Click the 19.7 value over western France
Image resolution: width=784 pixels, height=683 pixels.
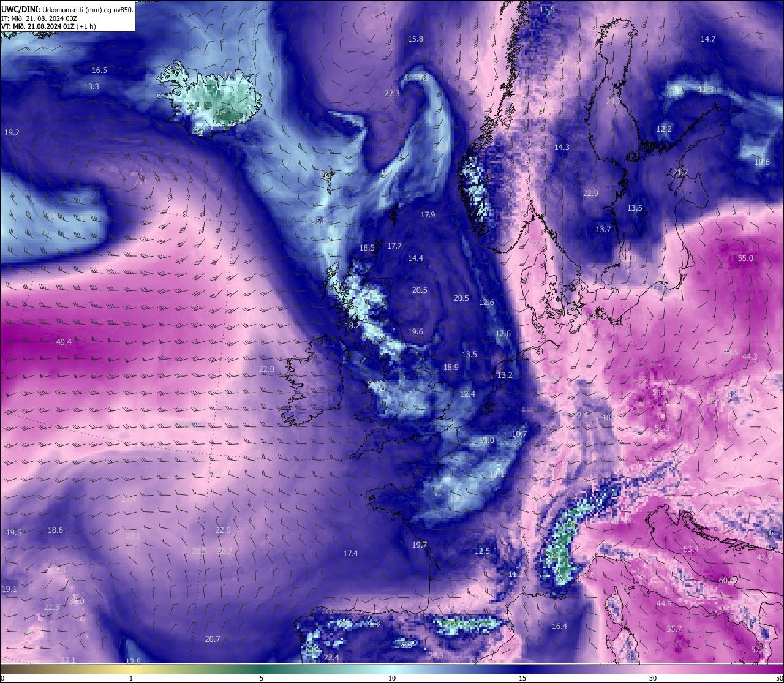419,545
